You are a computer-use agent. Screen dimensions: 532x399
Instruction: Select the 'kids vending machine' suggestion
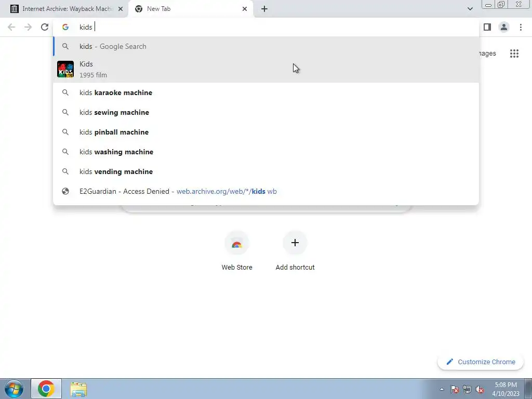click(x=266, y=171)
